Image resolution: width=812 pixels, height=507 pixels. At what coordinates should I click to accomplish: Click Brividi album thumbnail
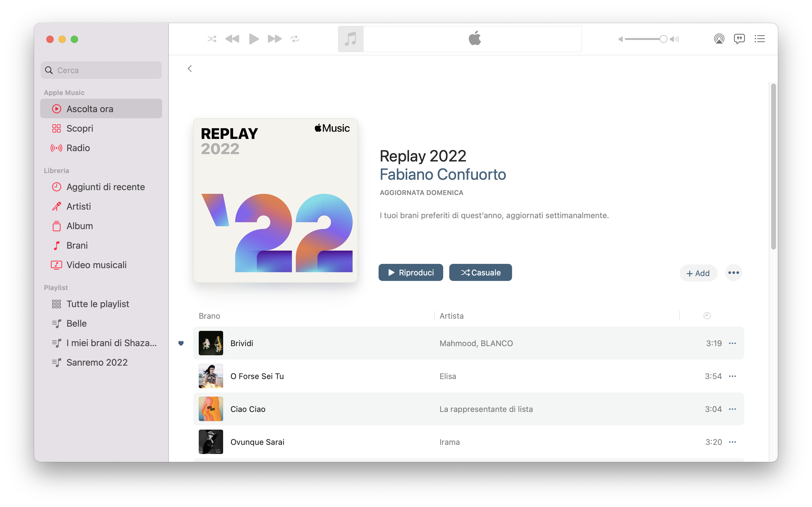(x=211, y=343)
